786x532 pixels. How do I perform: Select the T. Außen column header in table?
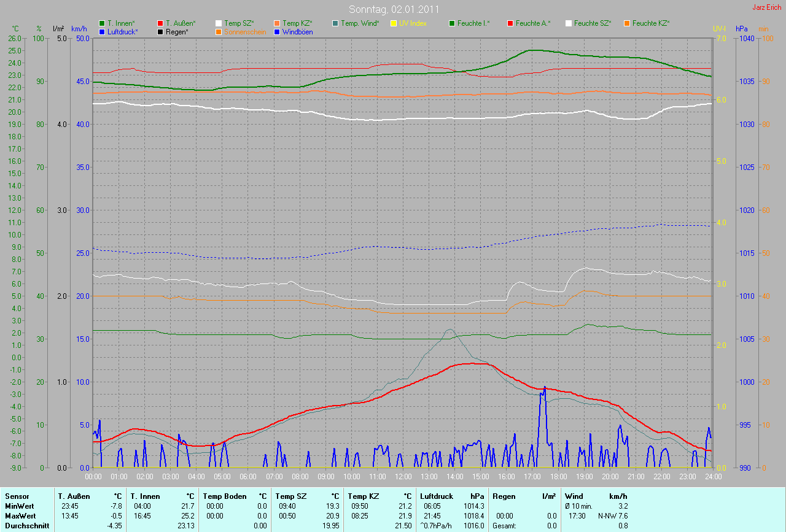74,496
